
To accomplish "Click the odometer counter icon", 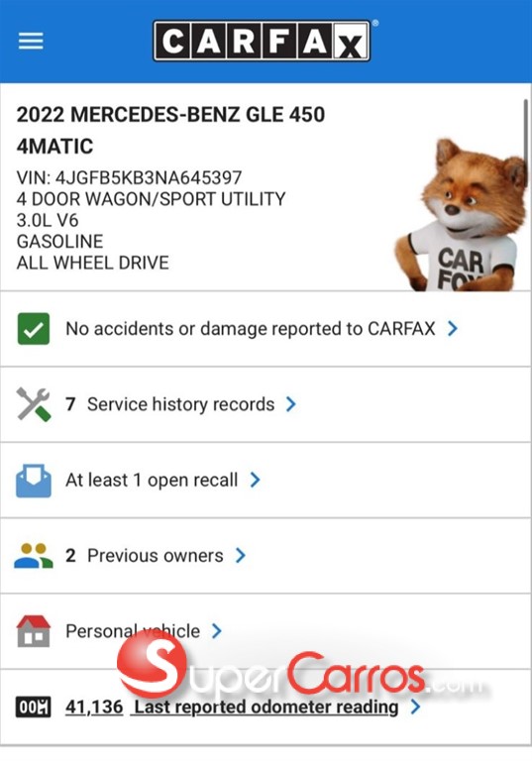I will tap(34, 707).
